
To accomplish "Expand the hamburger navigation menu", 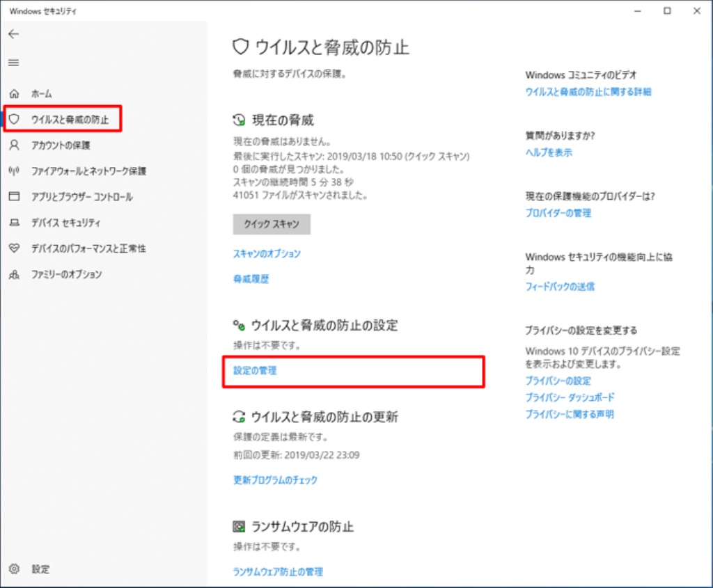I will 13,63.
